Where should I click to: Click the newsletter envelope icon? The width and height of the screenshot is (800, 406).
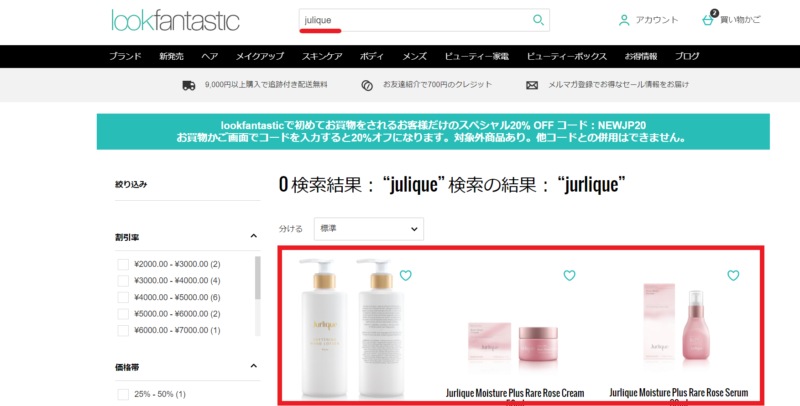[x=532, y=85]
